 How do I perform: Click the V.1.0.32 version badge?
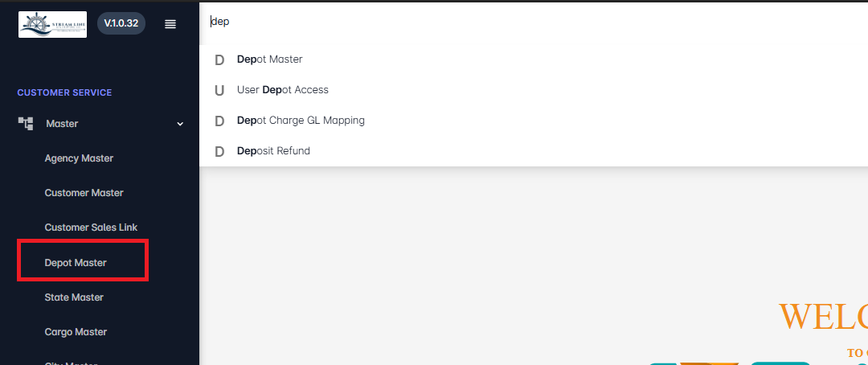(x=121, y=23)
